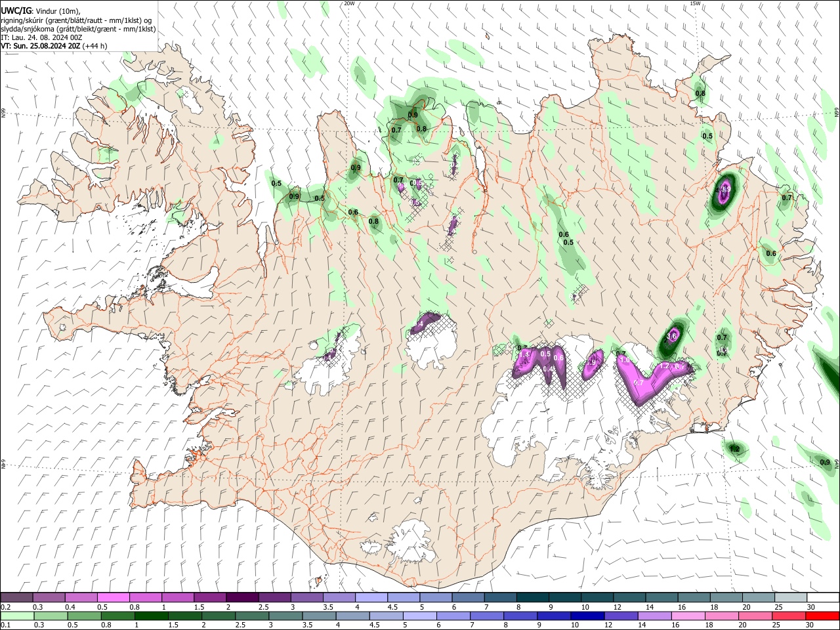This screenshot has height=630, width=840.
Task: Click the 4.5 label on the rain scale
Action: (373, 625)
